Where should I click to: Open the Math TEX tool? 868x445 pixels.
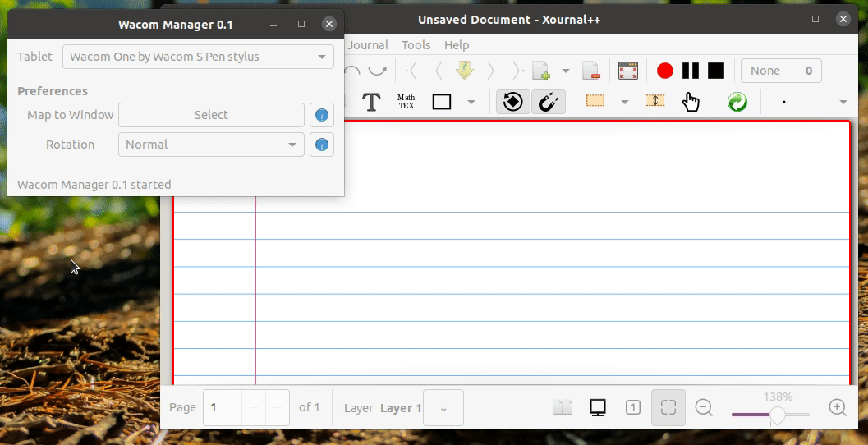click(x=406, y=102)
